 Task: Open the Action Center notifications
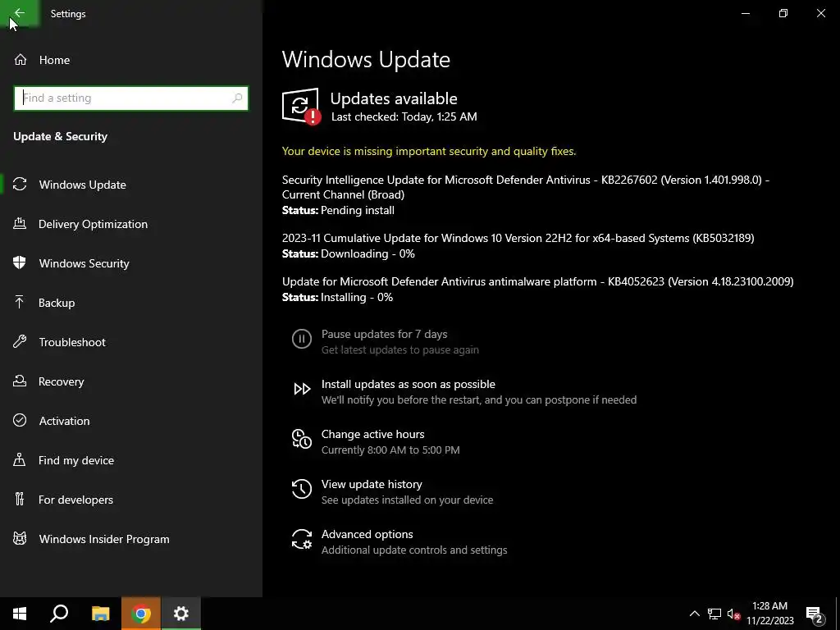815,614
